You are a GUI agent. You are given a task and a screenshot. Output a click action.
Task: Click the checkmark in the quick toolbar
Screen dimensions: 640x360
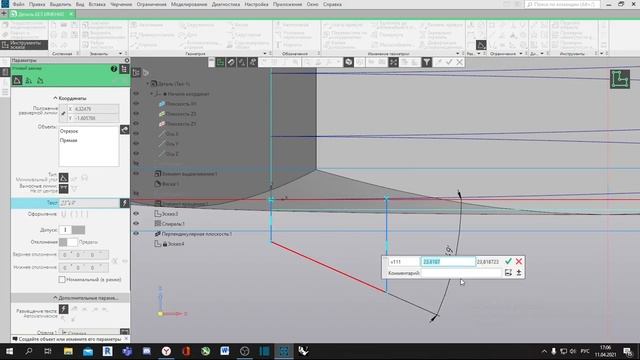click(449, 62)
